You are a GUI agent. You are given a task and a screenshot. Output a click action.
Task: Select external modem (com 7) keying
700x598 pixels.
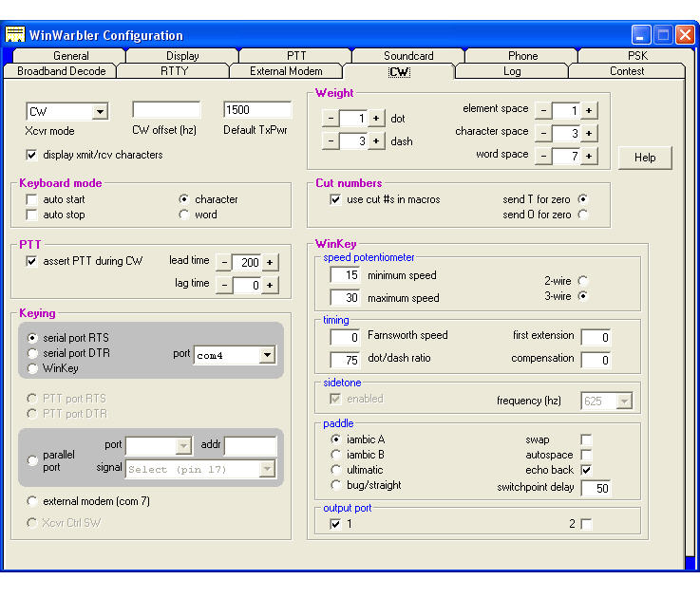31,501
